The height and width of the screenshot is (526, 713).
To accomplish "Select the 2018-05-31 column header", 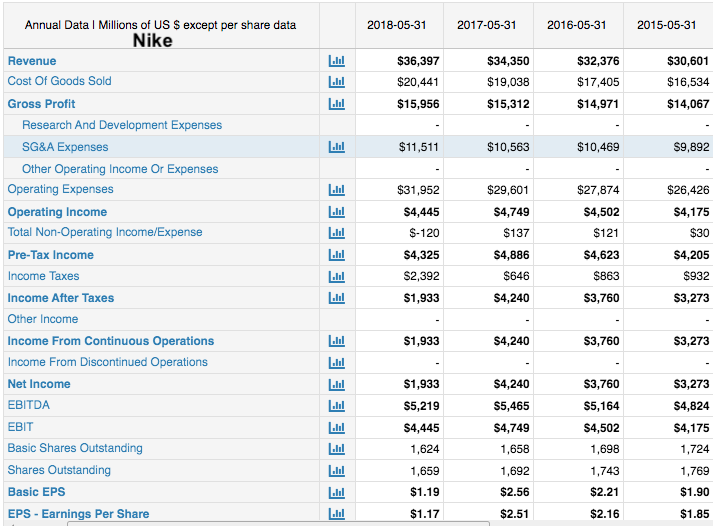I will click(397, 25).
